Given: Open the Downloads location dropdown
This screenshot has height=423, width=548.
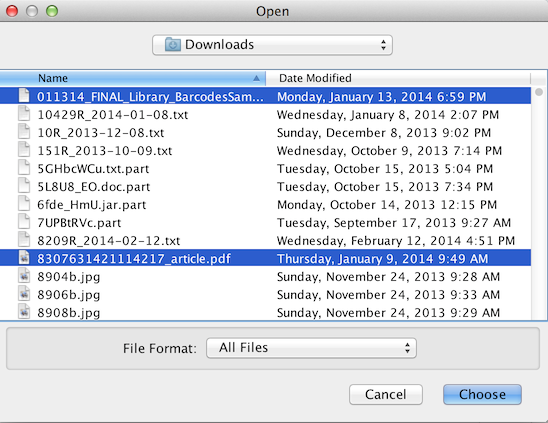Looking at the screenshot, I should 272,45.
